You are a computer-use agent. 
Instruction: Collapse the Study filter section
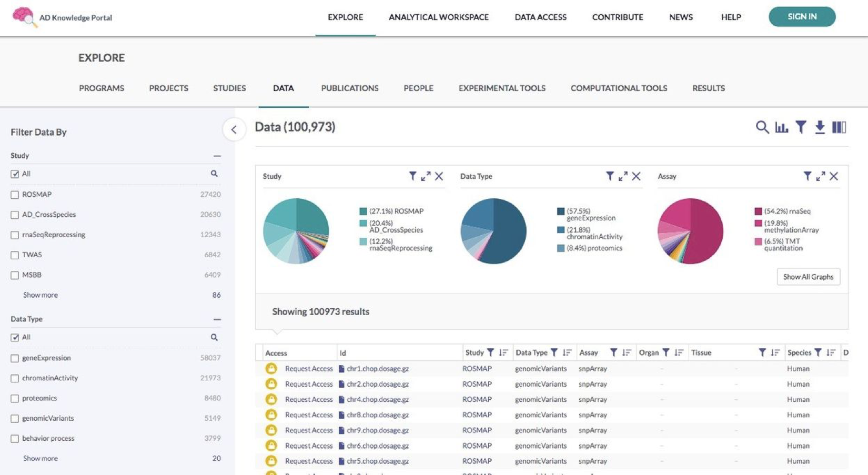(x=217, y=156)
